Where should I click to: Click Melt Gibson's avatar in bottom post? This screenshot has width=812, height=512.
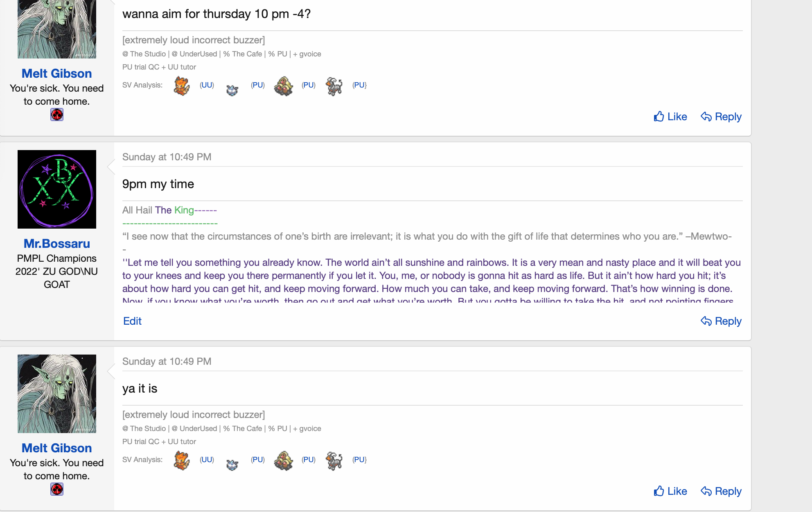point(57,394)
